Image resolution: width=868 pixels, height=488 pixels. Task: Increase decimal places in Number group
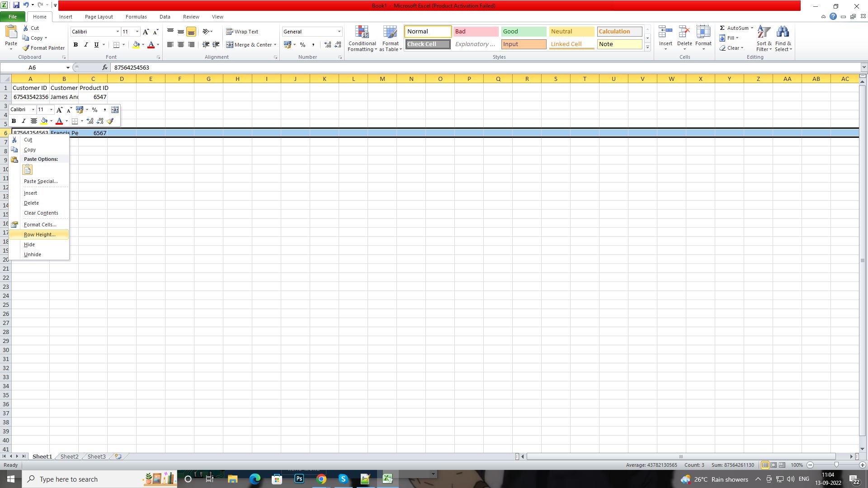pos(327,45)
